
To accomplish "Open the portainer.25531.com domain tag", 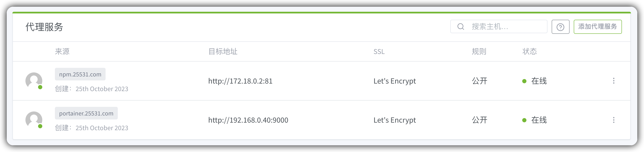I will point(86,113).
